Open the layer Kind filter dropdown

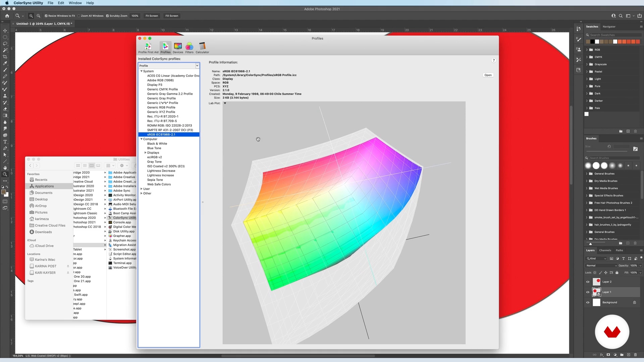(596, 258)
